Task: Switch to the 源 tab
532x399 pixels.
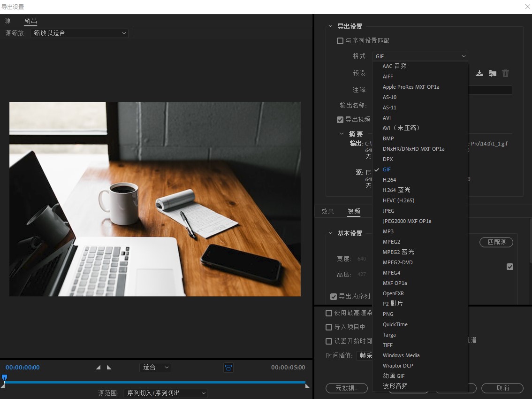Action: pyautogui.click(x=8, y=21)
